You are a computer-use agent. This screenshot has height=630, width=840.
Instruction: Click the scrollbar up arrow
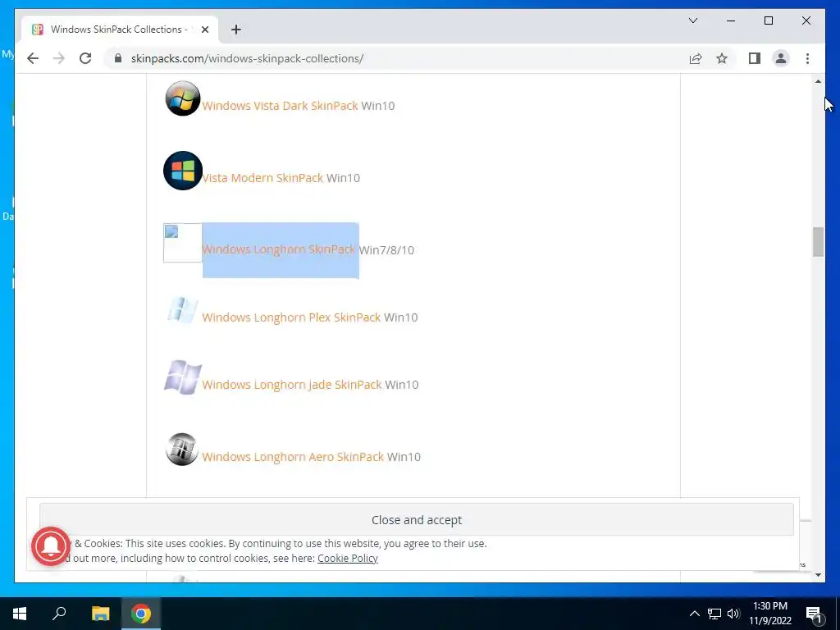click(x=818, y=81)
